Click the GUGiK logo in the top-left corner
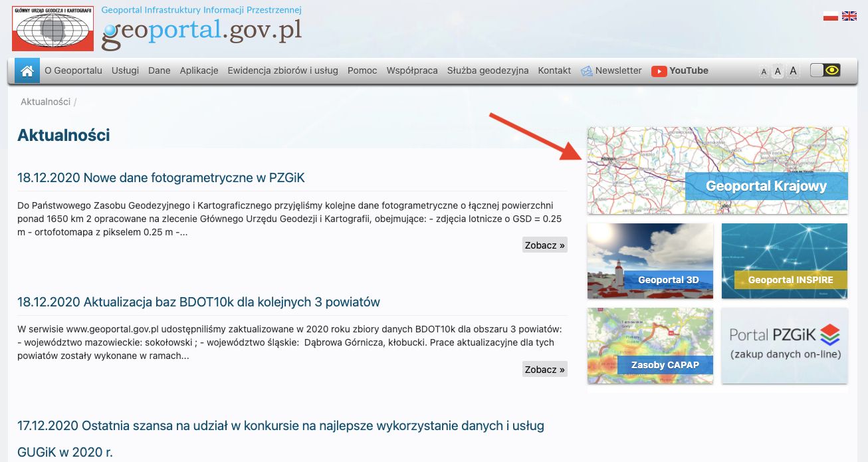 pyautogui.click(x=52, y=28)
